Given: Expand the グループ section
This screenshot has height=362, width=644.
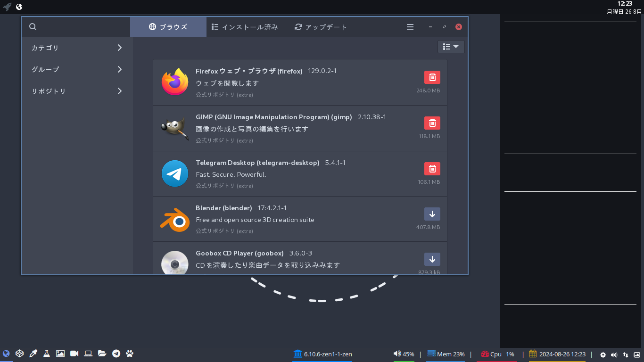Looking at the screenshot, I should [77, 69].
